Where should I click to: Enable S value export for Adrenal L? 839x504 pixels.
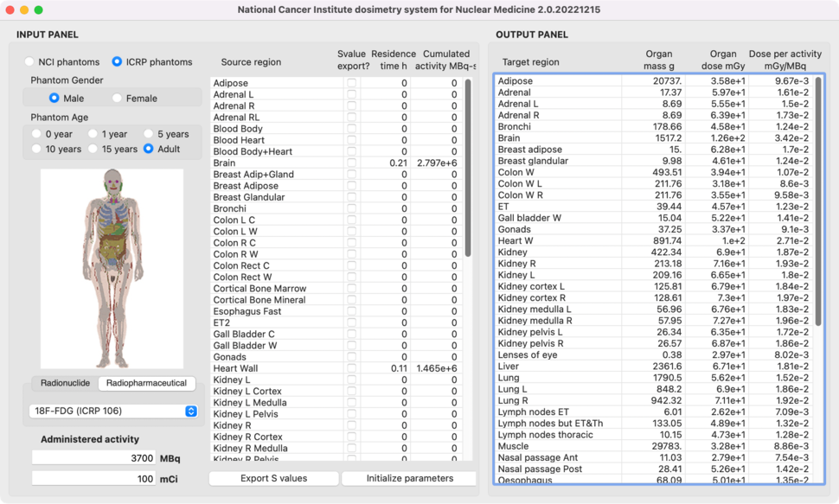pyautogui.click(x=352, y=94)
